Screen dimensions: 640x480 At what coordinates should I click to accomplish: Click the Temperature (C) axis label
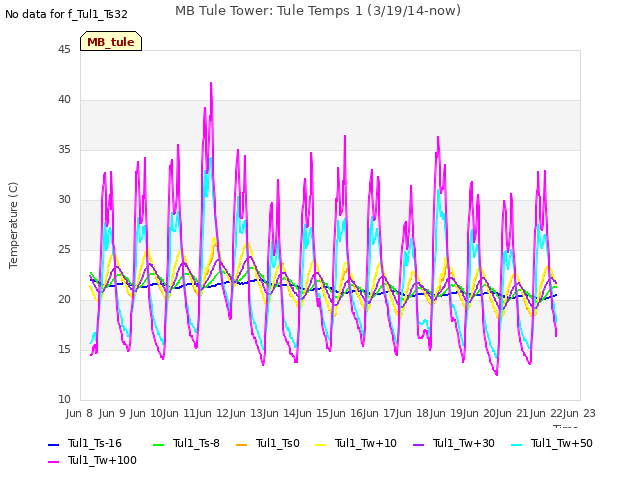point(13,225)
